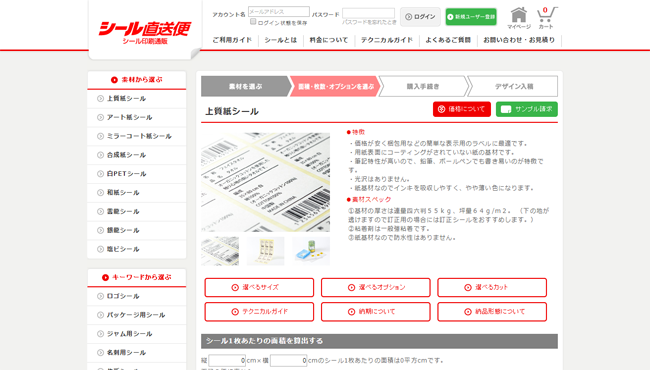Click the ログイン button
The width and height of the screenshot is (650, 370).
(420, 17)
